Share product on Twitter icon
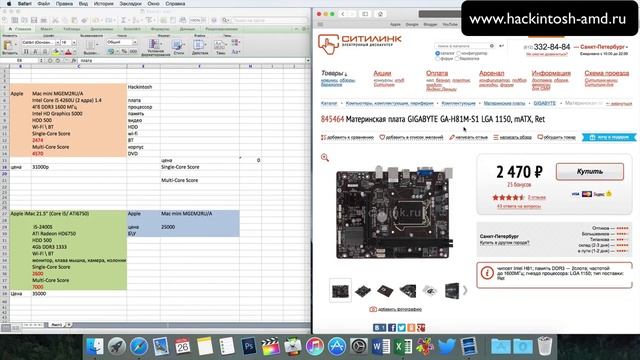This screenshot has width=640, height=360. 402,327
